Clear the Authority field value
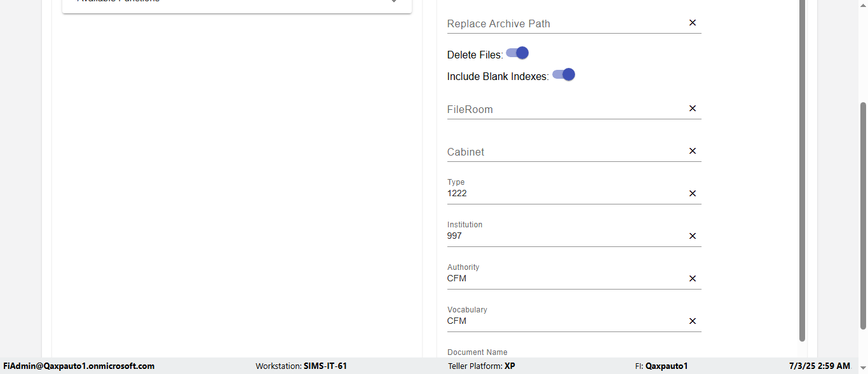The image size is (868, 374). click(693, 279)
